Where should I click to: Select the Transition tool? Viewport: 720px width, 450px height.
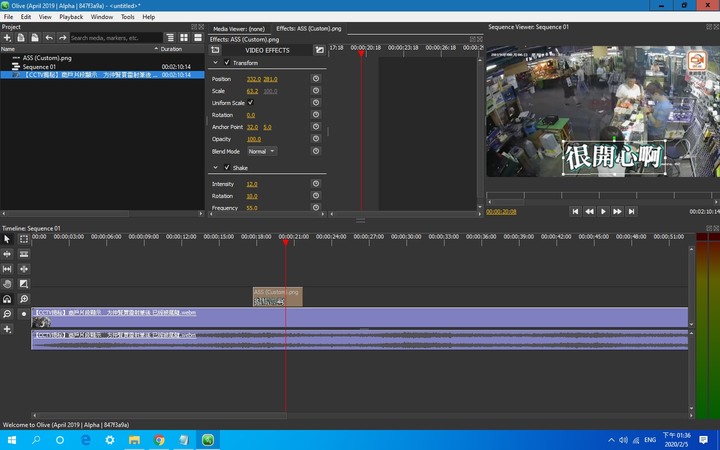pos(24,284)
